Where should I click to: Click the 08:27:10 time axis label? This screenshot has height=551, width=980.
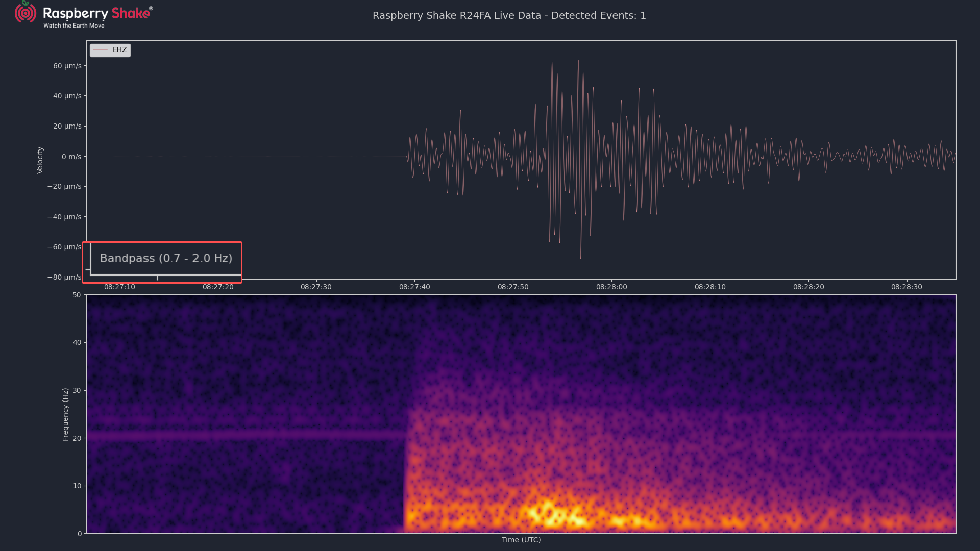(119, 287)
